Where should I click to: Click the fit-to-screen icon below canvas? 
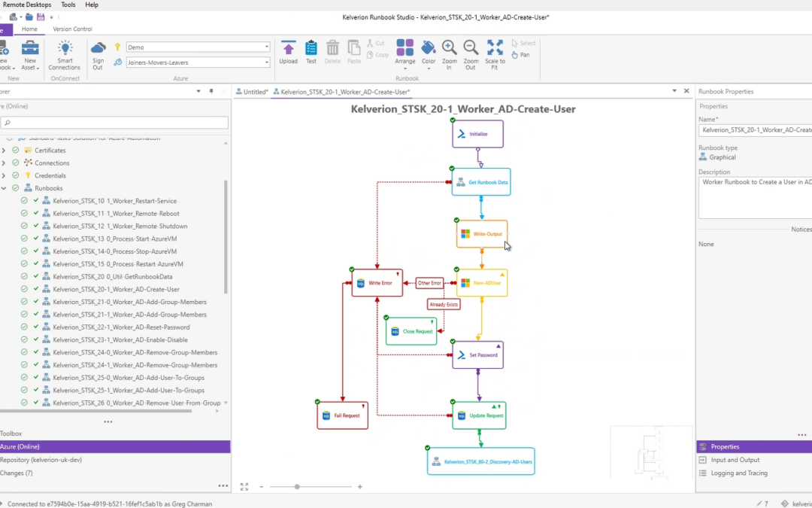244,487
